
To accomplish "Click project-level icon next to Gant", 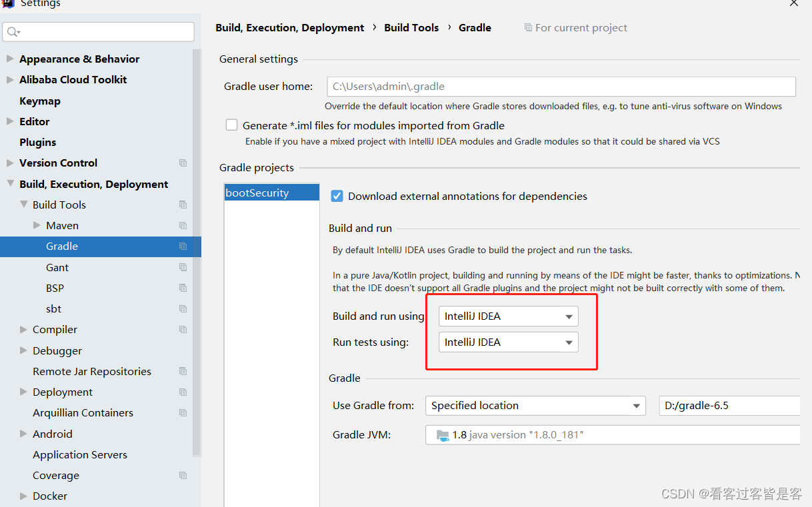I will pos(183,267).
